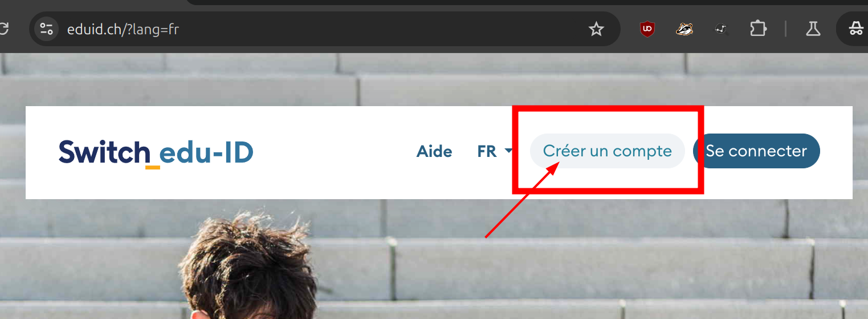Open the Incognito indicator icon
Viewport: 868px width, 319px height.
coord(855,29)
